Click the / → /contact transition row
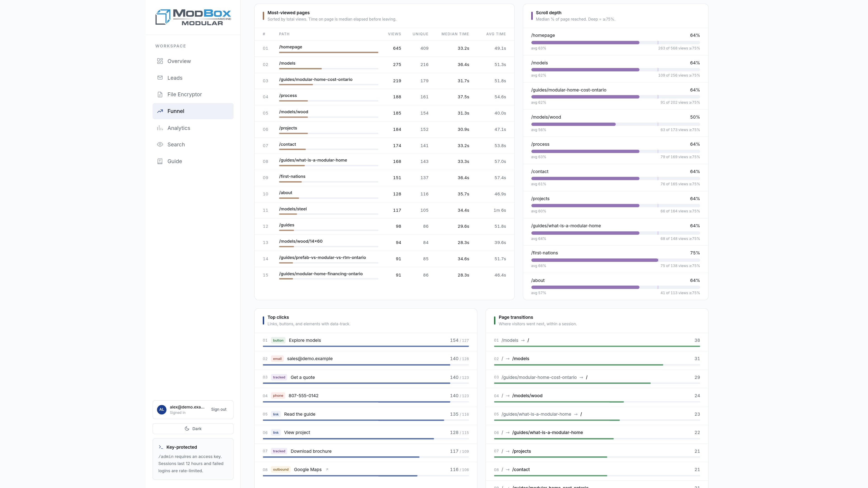Viewport: 868px width, 488px height. coord(597,472)
